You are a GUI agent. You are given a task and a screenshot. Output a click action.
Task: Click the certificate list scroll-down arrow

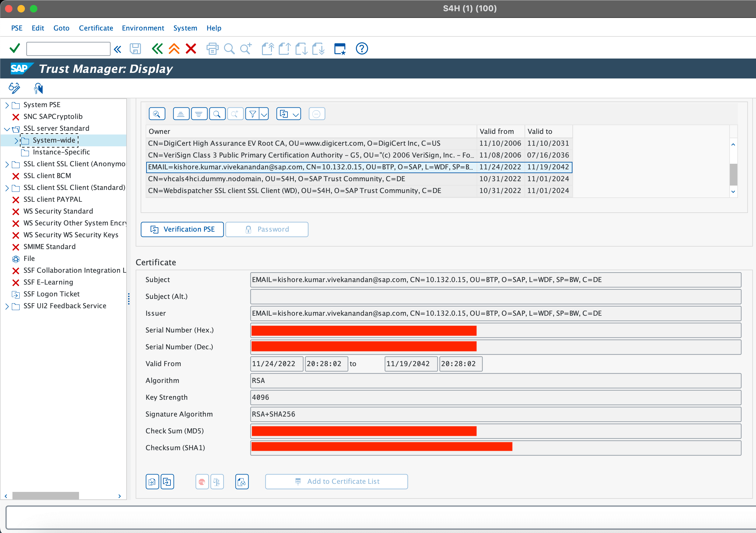point(733,192)
